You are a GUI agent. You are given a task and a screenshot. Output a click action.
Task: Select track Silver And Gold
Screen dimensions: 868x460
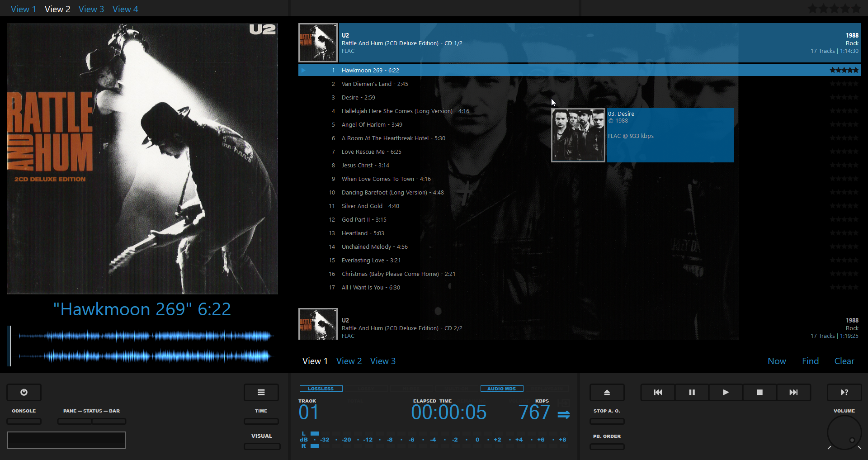click(580, 206)
